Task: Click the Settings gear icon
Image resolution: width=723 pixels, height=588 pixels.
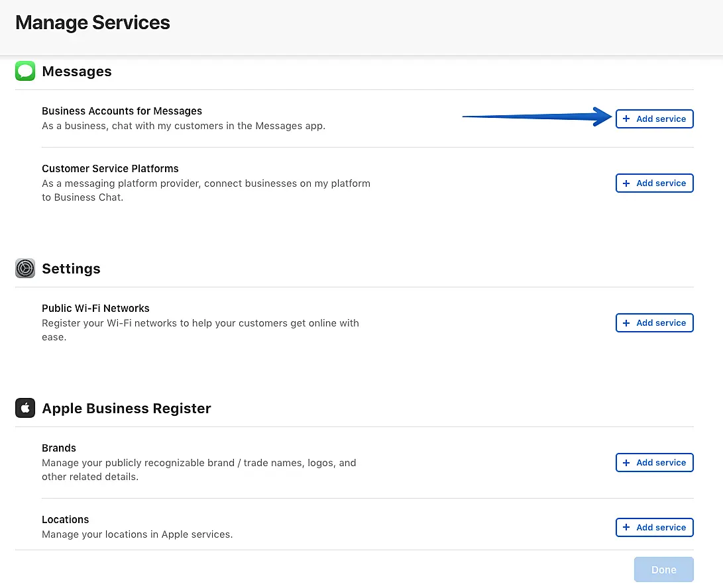Action: (x=25, y=268)
